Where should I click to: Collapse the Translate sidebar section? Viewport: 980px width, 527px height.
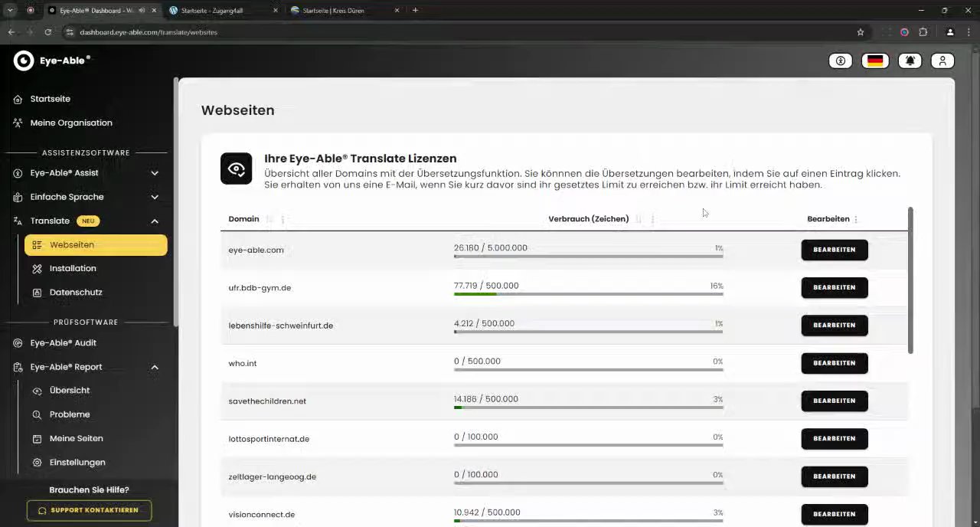pos(155,221)
